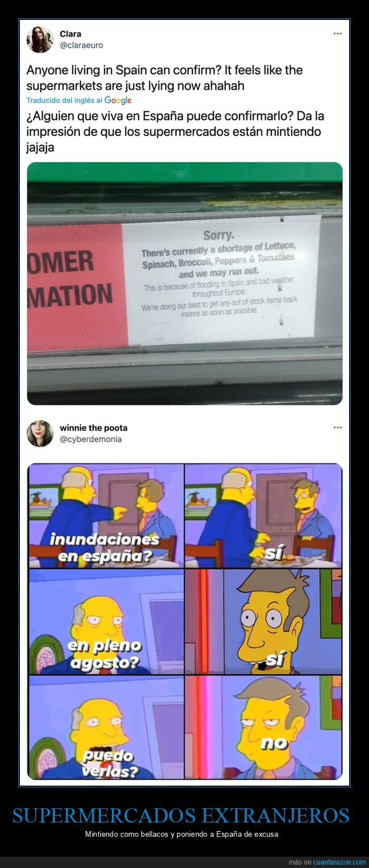Click the first "sí" Skinner panel
The height and width of the screenshot is (868, 369).
coord(263,516)
